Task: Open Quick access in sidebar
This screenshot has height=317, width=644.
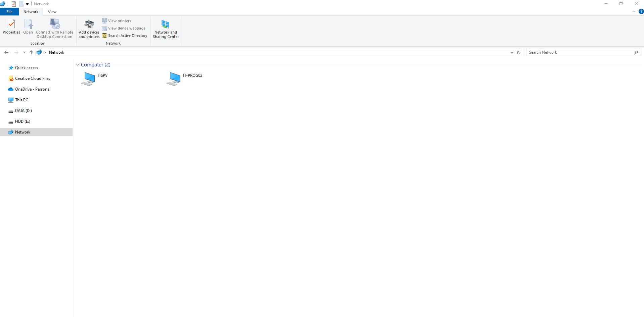Action: click(27, 68)
